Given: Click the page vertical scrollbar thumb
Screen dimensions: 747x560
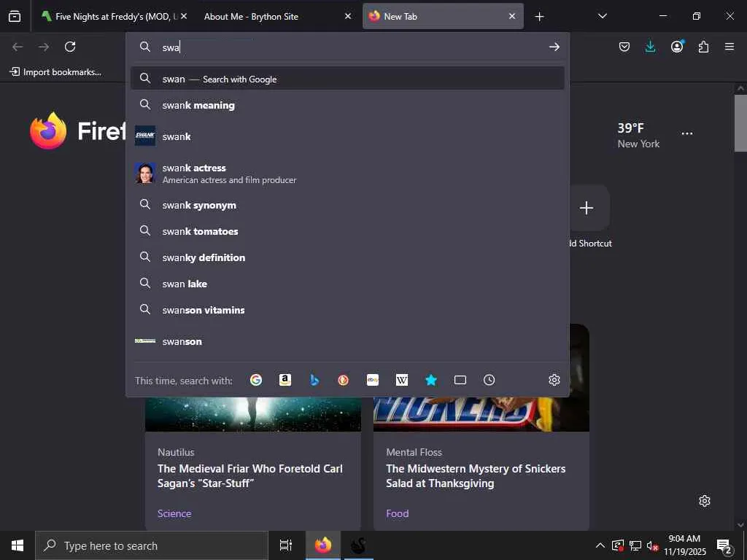Looking at the screenshot, I should pos(740,122).
